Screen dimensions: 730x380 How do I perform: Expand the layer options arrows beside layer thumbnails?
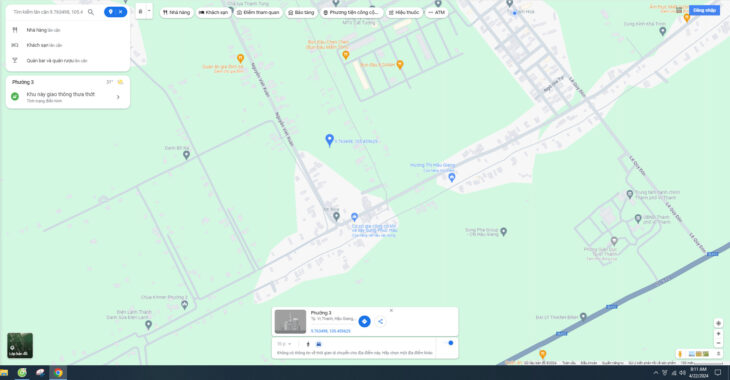pos(718,354)
